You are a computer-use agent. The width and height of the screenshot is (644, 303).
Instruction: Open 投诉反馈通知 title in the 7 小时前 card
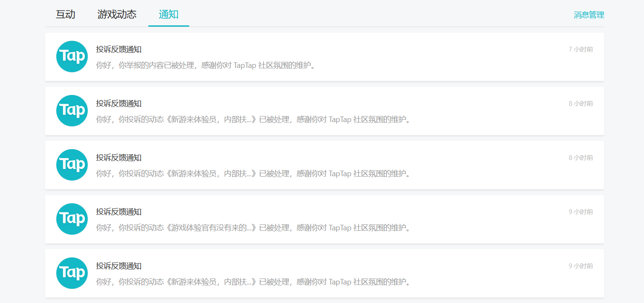click(x=119, y=49)
